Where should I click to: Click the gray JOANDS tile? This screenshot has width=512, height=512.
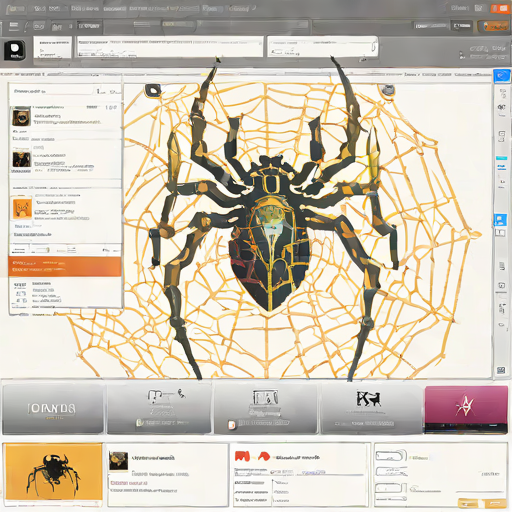[53, 409]
